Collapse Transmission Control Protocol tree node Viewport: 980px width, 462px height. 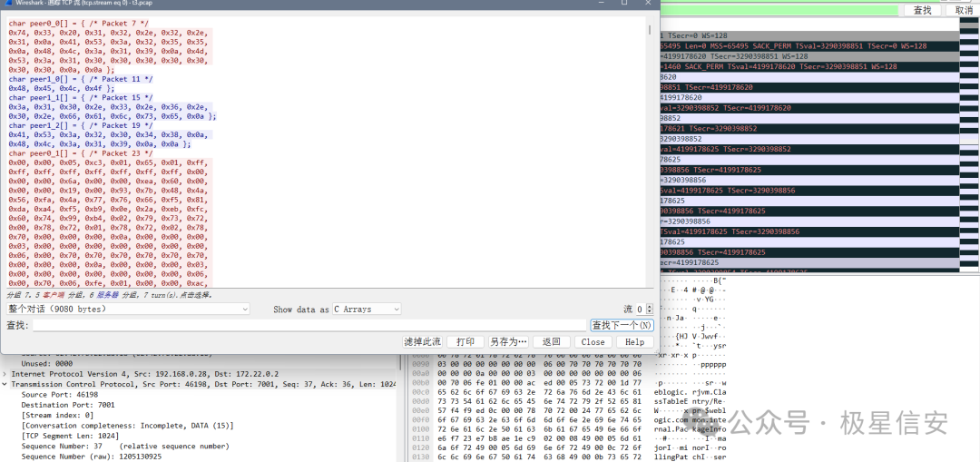(x=5, y=384)
